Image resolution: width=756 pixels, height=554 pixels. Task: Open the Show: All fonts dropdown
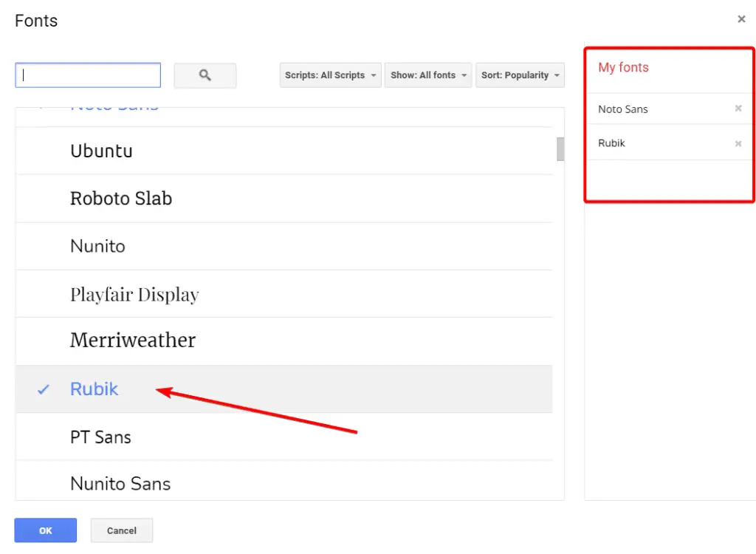pos(428,75)
